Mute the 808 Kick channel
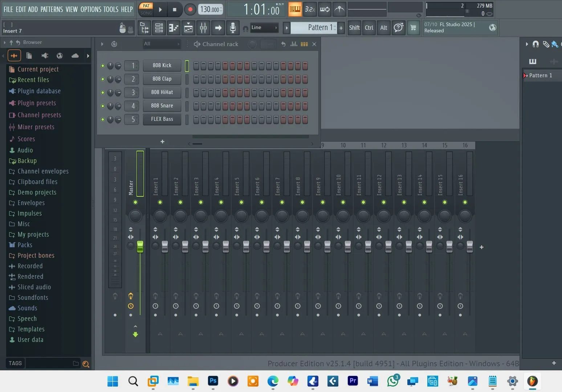 (103, 66)
